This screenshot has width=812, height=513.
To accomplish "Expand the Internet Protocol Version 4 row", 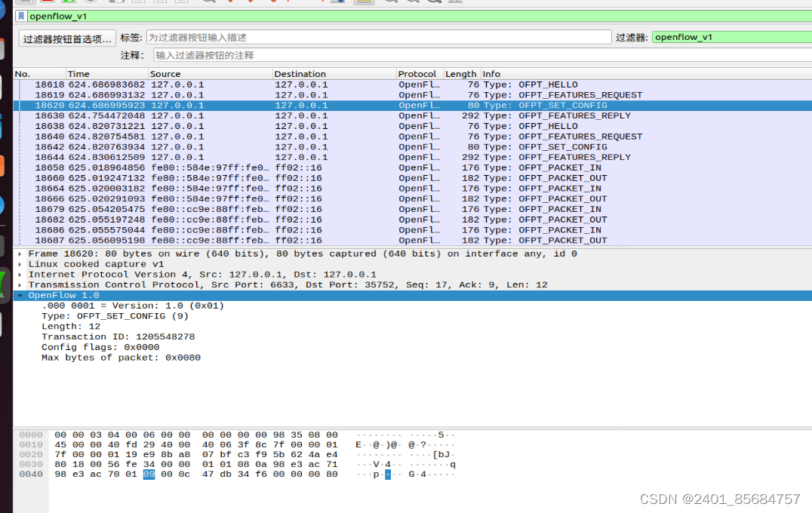I will [19, 274].
